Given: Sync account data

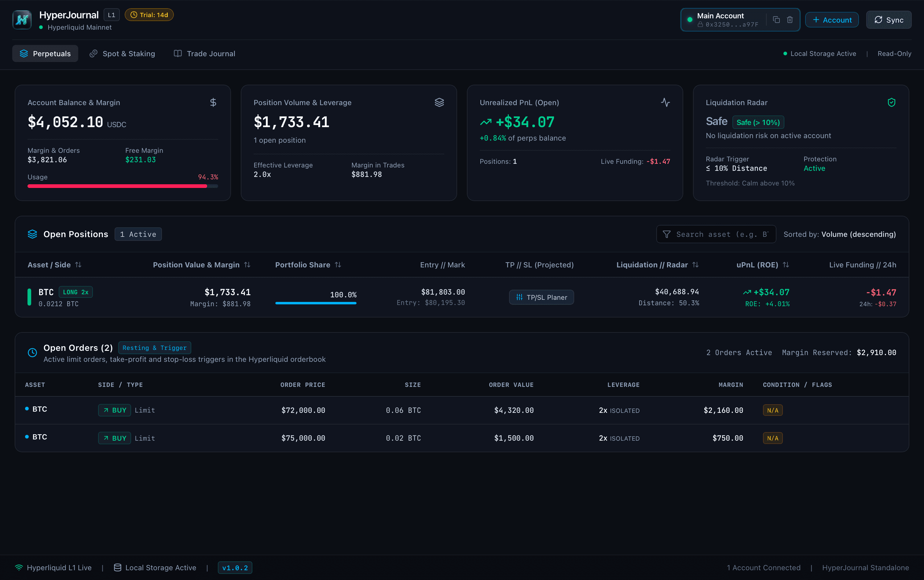Looking at the screenshot, I should (x=889, y=20).
